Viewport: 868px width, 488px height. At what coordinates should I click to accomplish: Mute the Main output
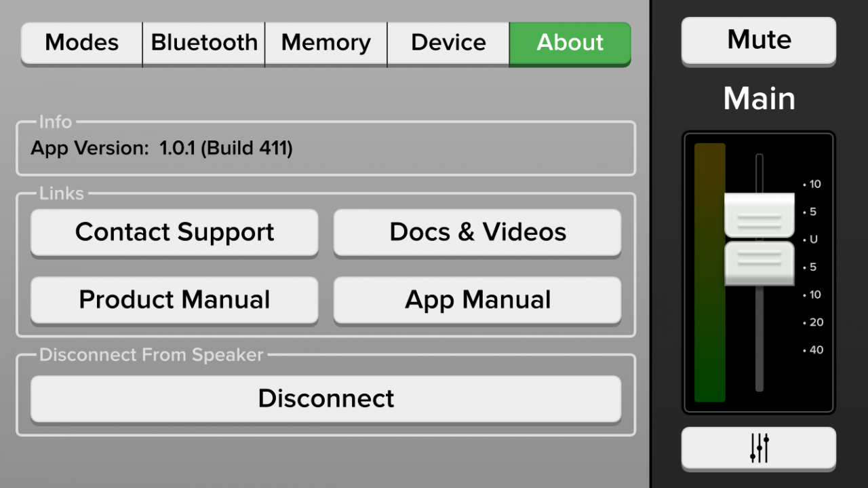(x=759, y=40)
